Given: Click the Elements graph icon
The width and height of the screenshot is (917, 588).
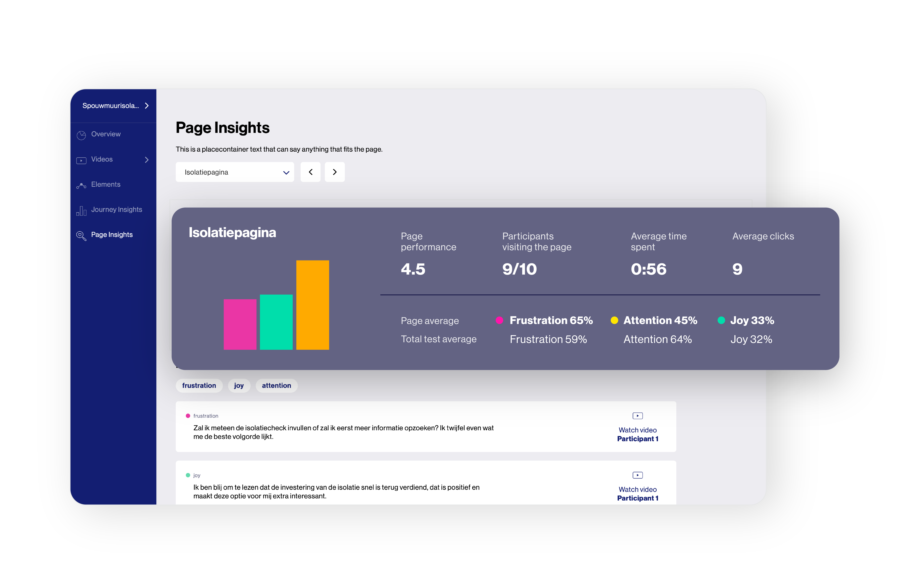Looking at the screenshot, I should click(81, 186).
